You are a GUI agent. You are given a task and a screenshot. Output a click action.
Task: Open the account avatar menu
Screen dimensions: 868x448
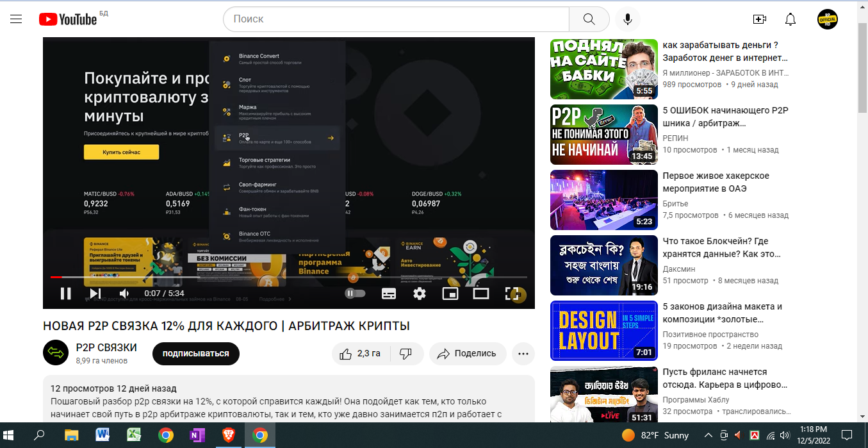coord(828,19)
